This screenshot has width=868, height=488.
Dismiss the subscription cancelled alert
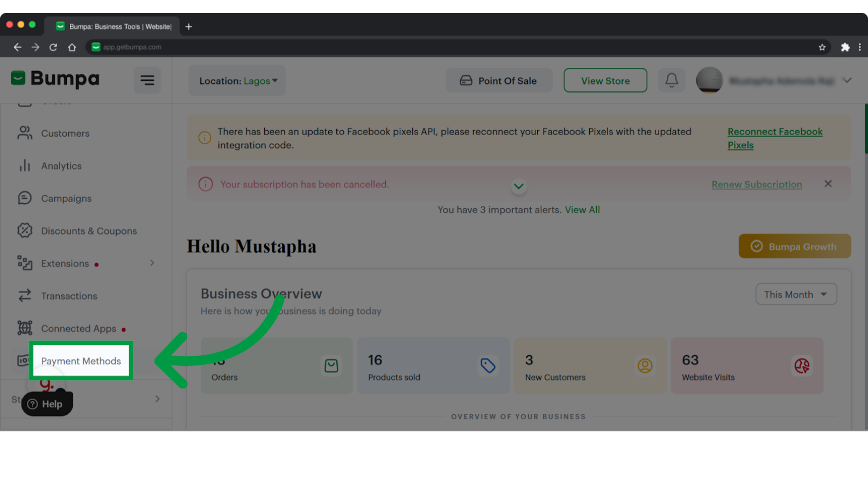click(x=828, y=184)
